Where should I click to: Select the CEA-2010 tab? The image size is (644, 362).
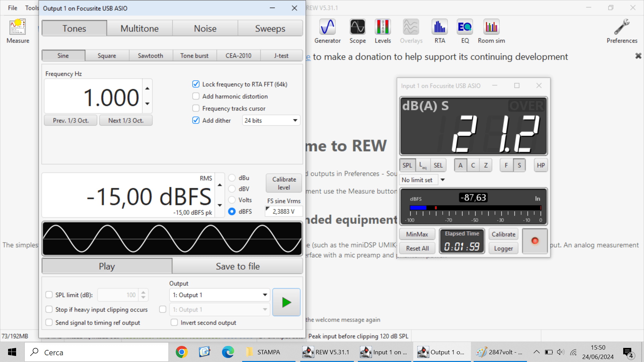click(x=238, y=56)
